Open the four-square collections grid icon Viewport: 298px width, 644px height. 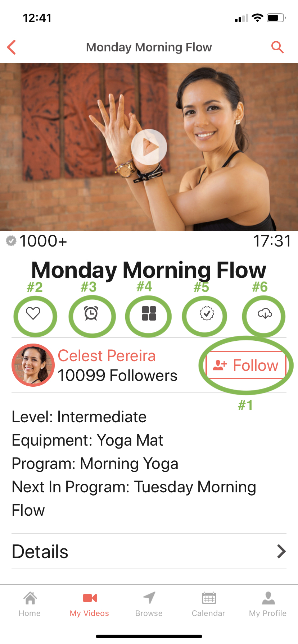click(x=149, y=313)
